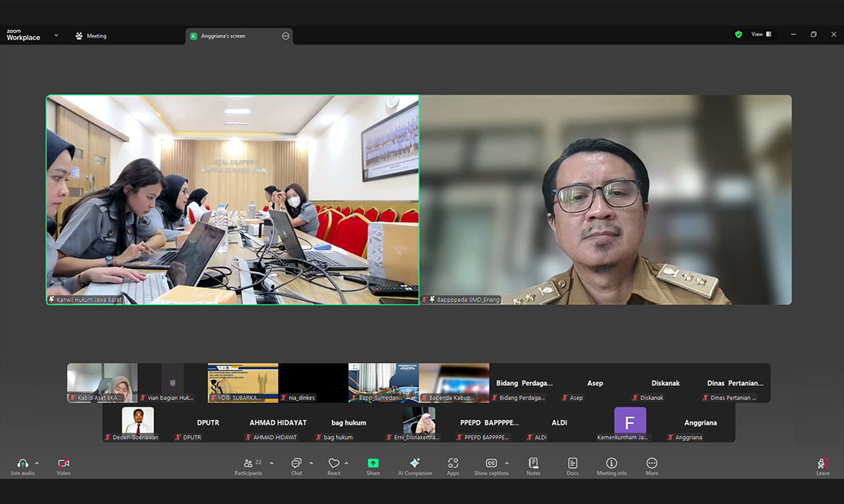
Task: Select Bappppeda SMD_Enang video tile
Action: (606, 200)
